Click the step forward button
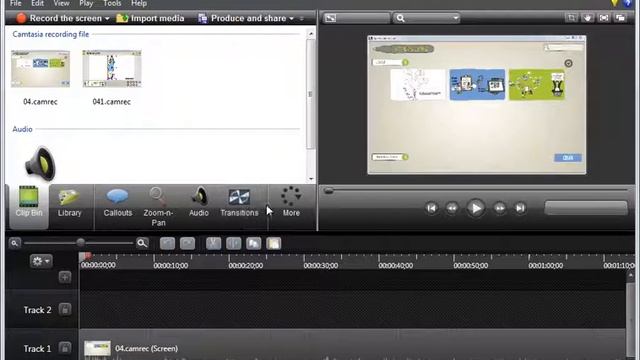This screenshot has height=360, width=640. (500, 208)
